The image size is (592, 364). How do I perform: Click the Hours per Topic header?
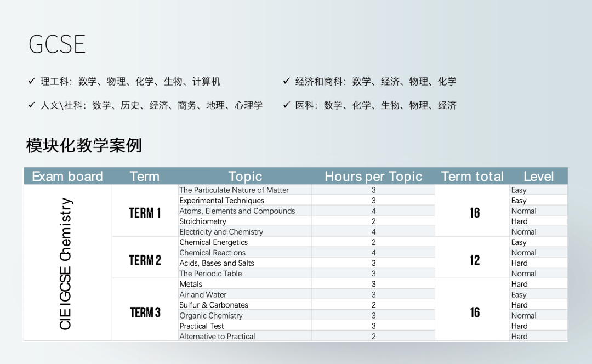(x=373, y=177)
